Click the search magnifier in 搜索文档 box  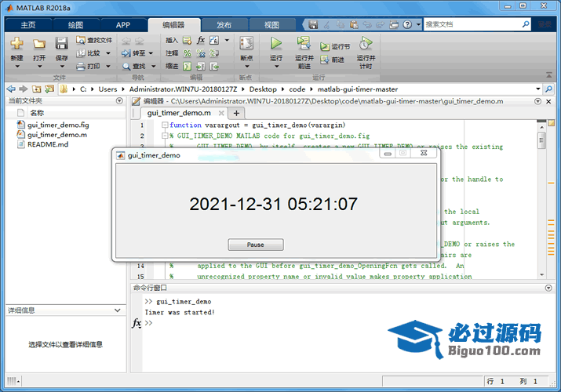[x=526, y=24]
